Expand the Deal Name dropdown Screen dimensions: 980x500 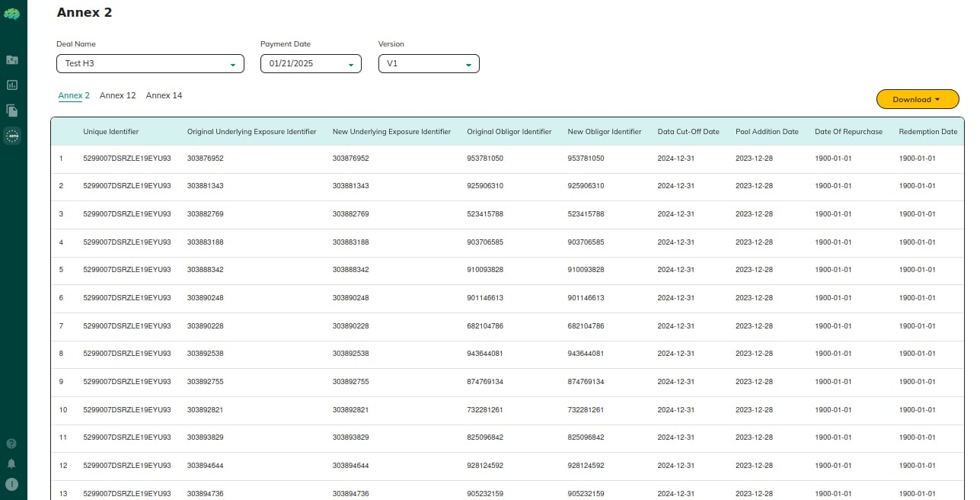(x=150, y=64)
